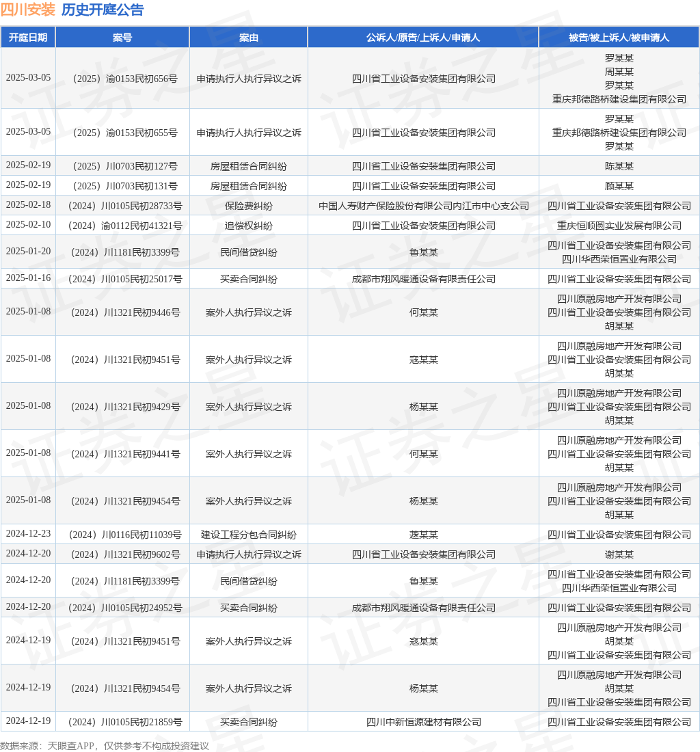Click plaintiff 逯某某 in the 2024-12-23 row

[x=423, y=535]
